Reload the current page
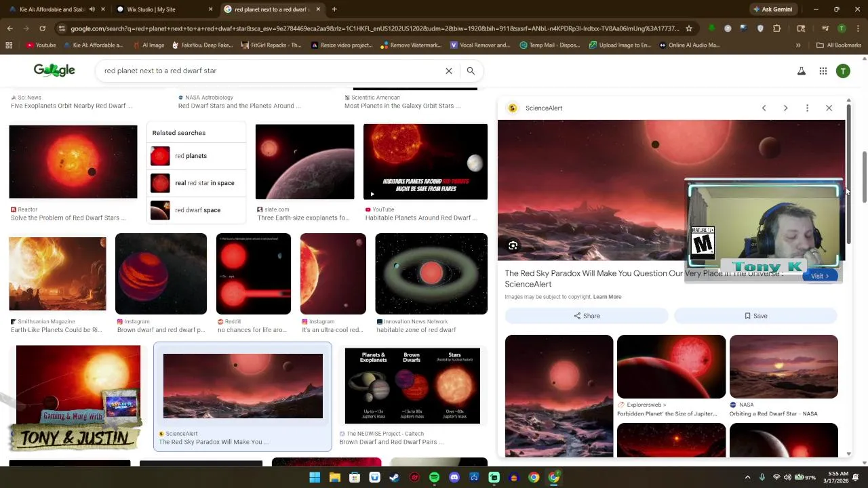The height and width of the screenshot is (488, 868). pos(42,28)
